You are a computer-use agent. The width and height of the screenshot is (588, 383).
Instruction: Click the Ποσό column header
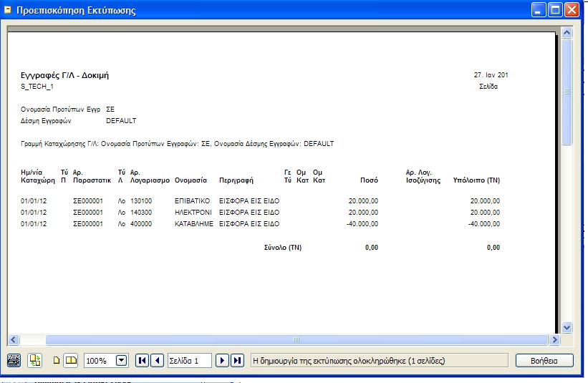[x=369, y=180]
